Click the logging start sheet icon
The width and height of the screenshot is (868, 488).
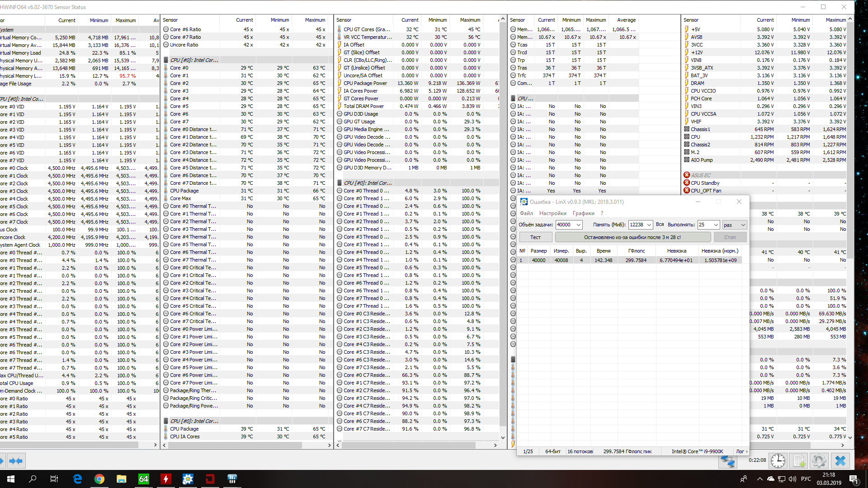[x=799, y=461]
